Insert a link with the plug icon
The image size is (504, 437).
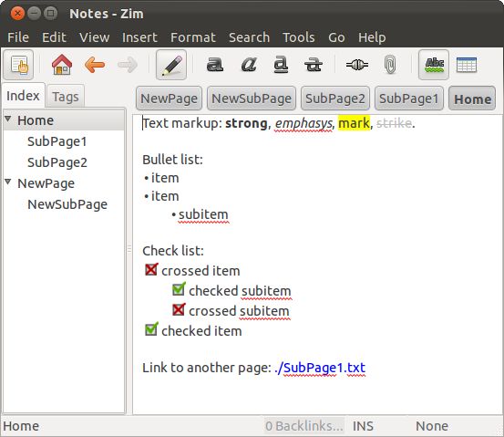click(x=357, y=65)
